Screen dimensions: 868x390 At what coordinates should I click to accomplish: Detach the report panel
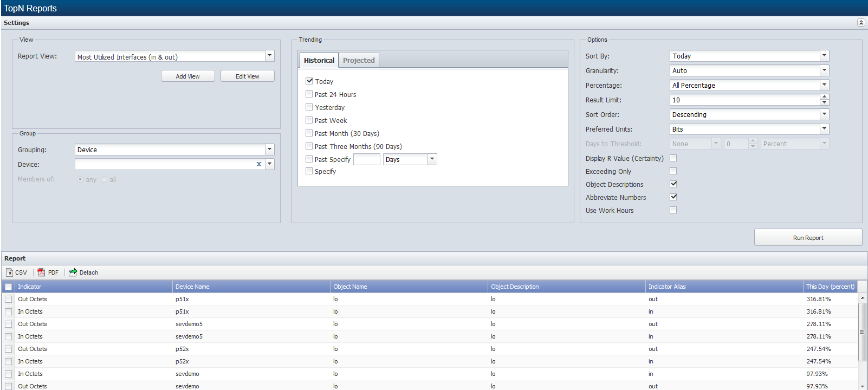click(x=83, y=272)
